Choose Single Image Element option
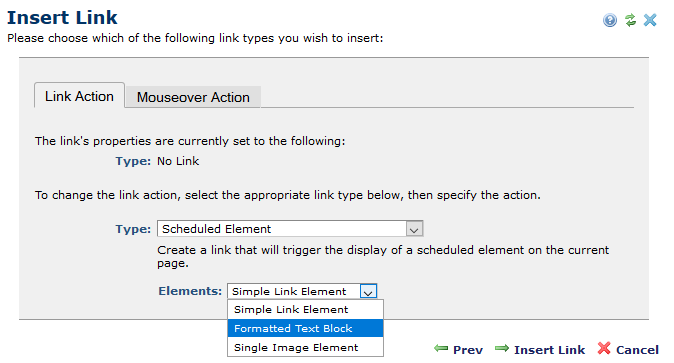Viewport: 674px width, 363px height. (305, 347)
